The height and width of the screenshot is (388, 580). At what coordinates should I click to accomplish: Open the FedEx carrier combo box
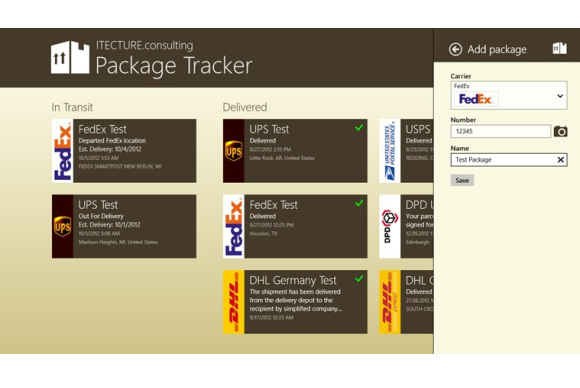point(509,95)
